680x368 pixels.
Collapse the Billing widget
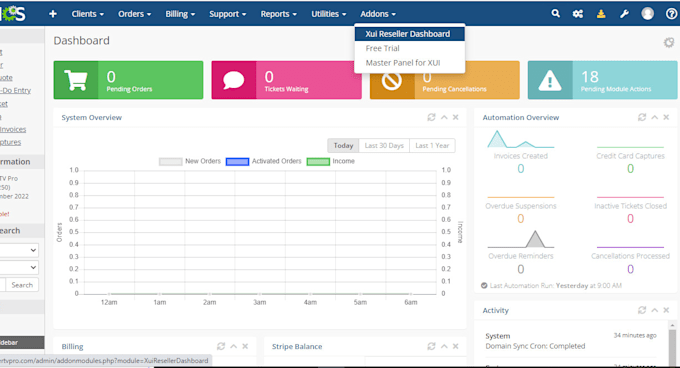click(234, 346)
